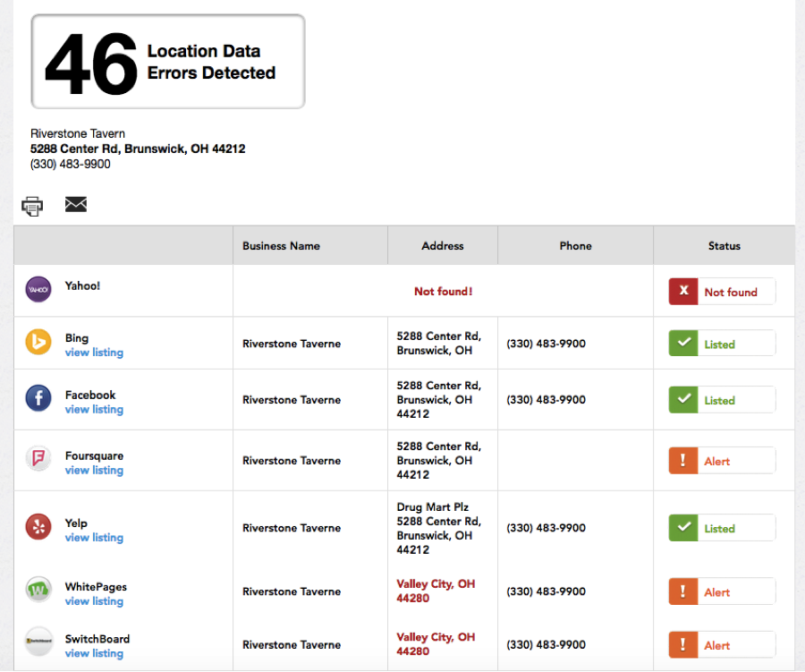The height and width of the screenshot is (672, 805).
Task: Click the Facebook logo icon
Action: coord(38,398)
